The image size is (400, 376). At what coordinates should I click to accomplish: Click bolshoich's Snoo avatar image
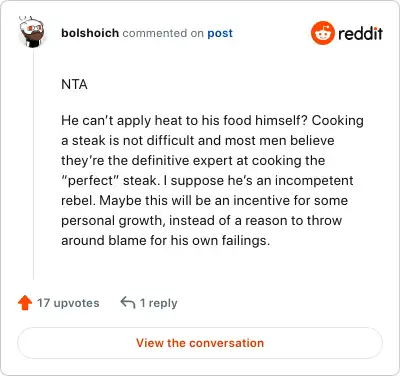point(32,32)
